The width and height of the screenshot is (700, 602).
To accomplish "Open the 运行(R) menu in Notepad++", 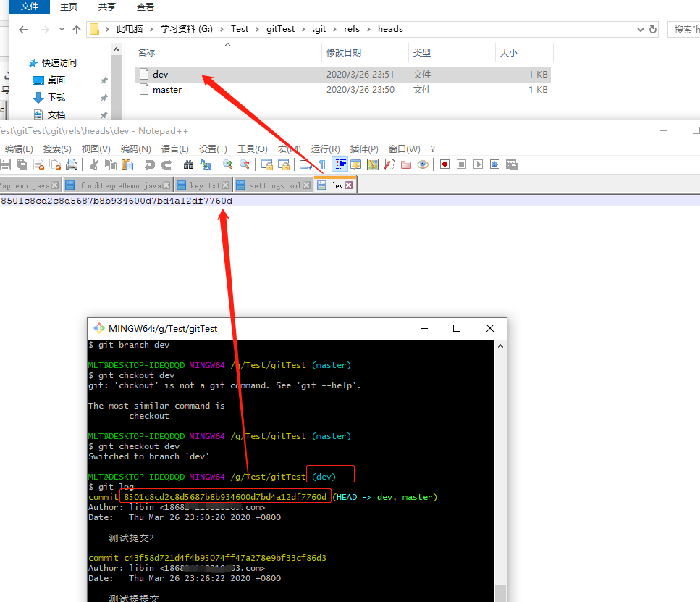I will 326,149.
